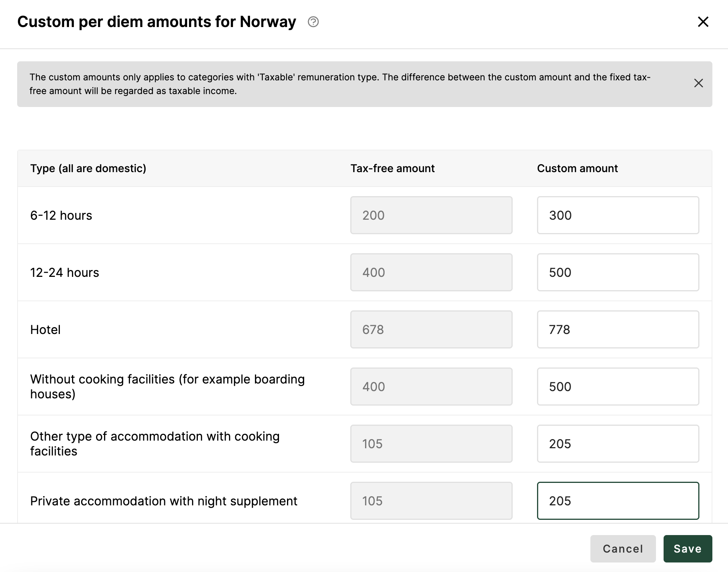Click the 6-12 hours row label
Image resolution: width=728 pixels, height=572 pixels.
pos(61,215)
